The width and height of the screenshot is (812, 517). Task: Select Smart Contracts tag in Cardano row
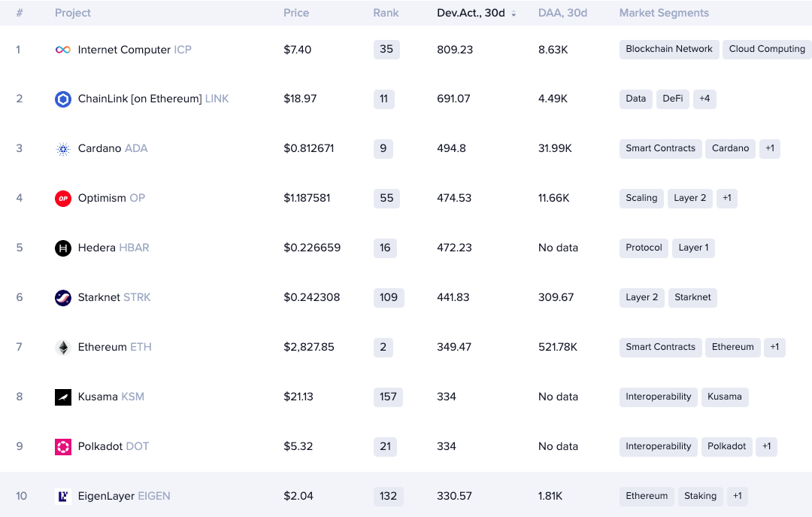point(660,148)
